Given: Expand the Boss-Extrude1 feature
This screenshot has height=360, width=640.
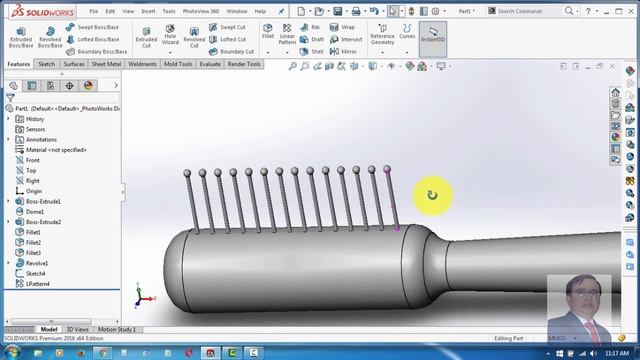Looking at the screenshot, I should pos(8,201).
